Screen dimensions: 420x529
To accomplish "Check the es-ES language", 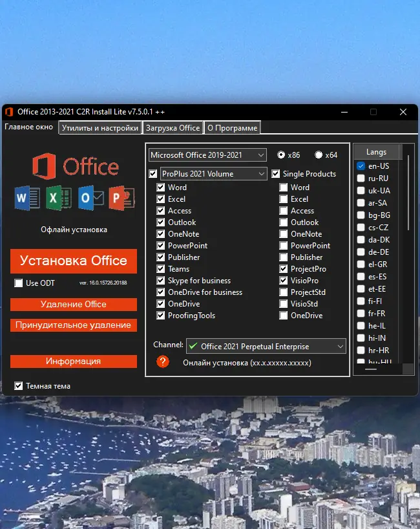I will (x=361, y=277).
